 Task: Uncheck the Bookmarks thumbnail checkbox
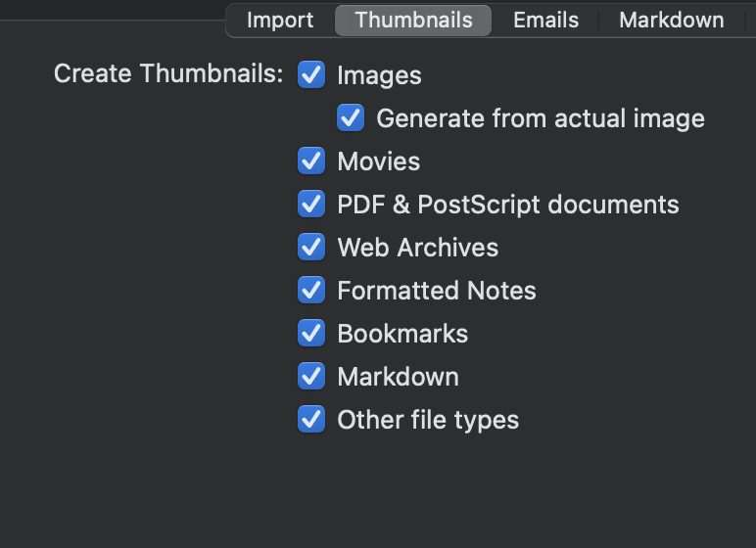311,334
